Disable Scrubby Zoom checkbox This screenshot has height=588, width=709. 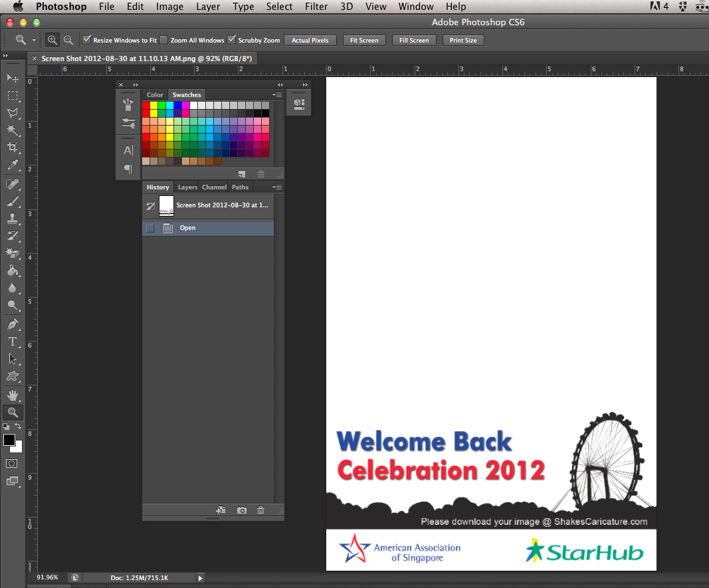pyautogui.click(x=232, y=40)
